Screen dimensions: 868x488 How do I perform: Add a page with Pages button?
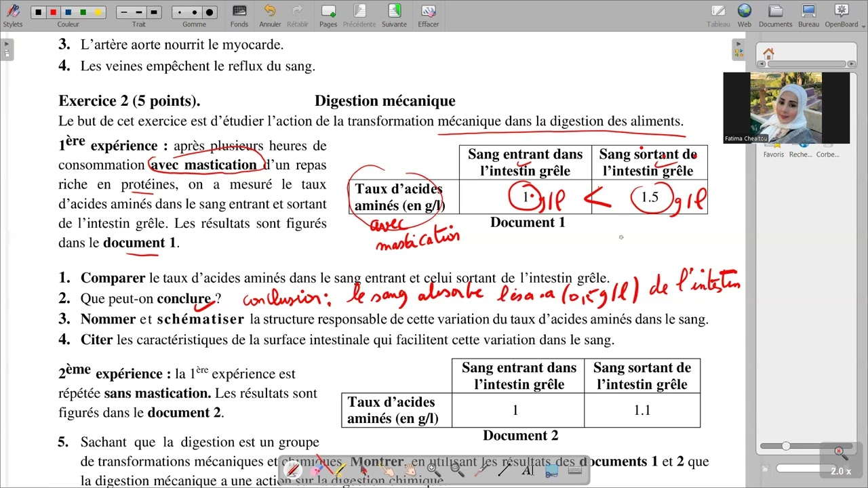coord(328,16)
